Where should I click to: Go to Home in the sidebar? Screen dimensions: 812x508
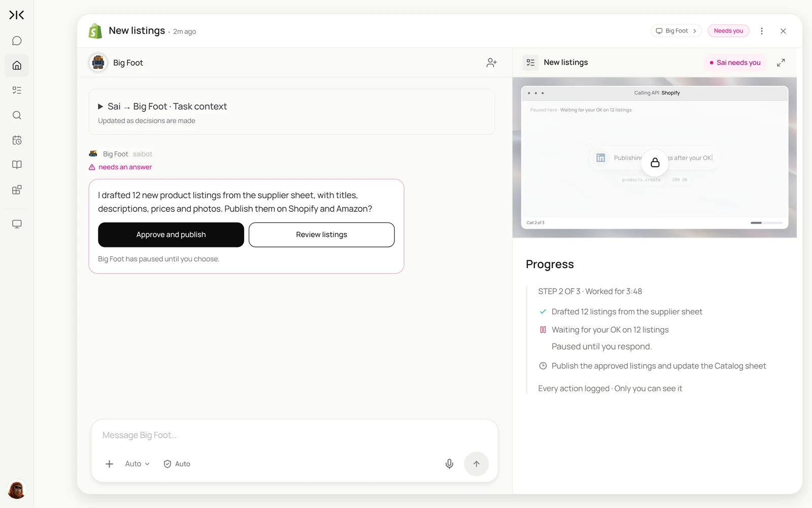17,66
